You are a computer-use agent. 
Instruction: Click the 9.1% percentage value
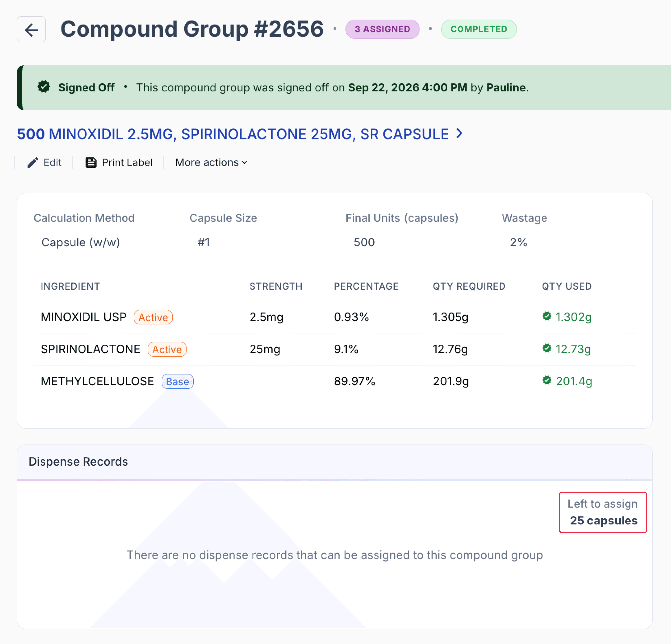346,349
